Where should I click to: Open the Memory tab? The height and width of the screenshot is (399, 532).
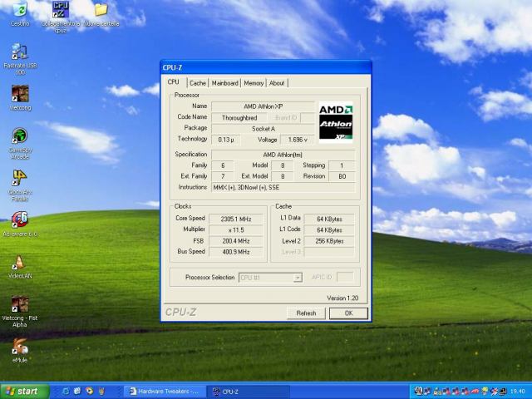(x=254, y=83)
